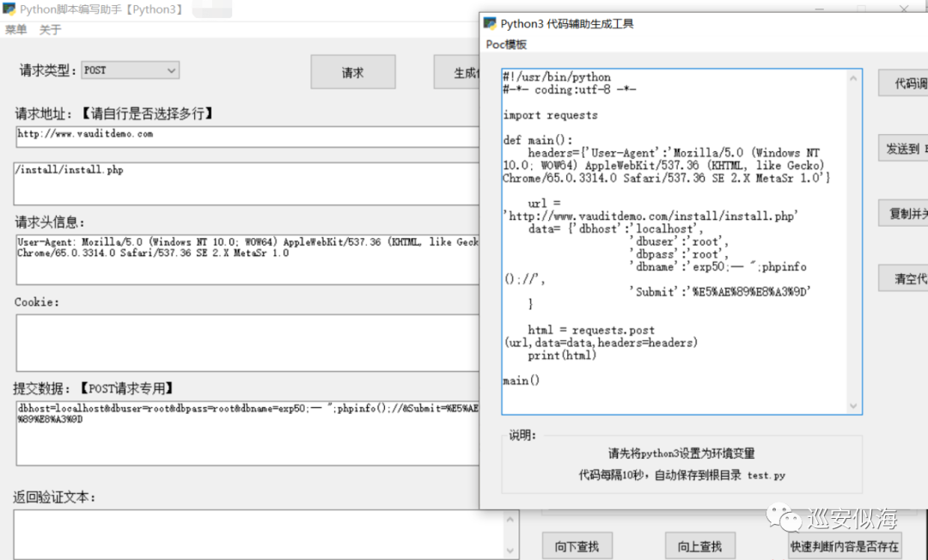Focus the 提交数据 POST data text area
The width and height of the screenshot is (928, 560).
(247, 433)
